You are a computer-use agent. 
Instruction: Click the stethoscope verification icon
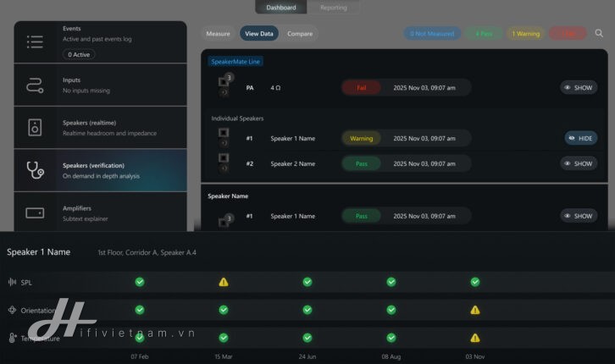pyautogui.click(x=35, y=170)
